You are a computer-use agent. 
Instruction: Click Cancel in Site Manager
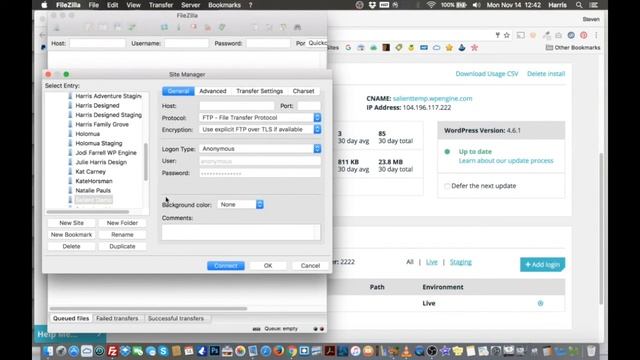310,266
